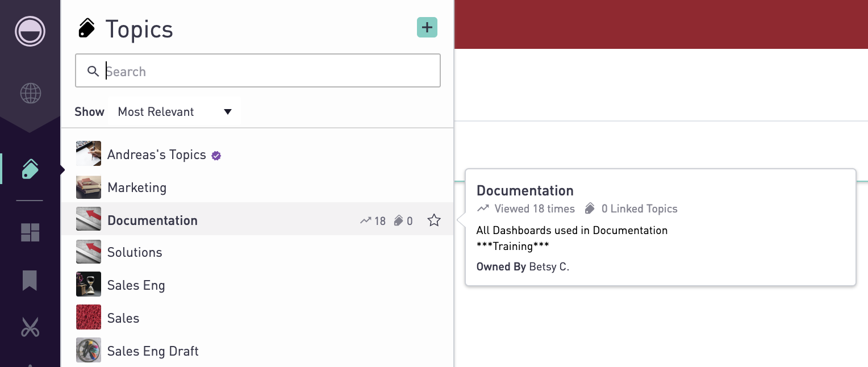Viewport: 868px width, 367px height.
Task: Click the Documentation thumbnail image
Action: pos(89,219)
